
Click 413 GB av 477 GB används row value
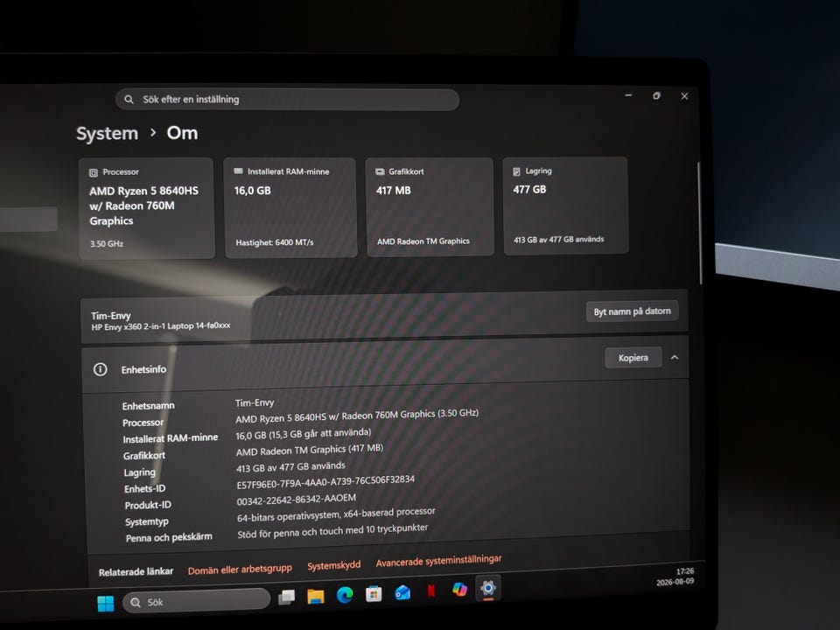coord(290,467)
